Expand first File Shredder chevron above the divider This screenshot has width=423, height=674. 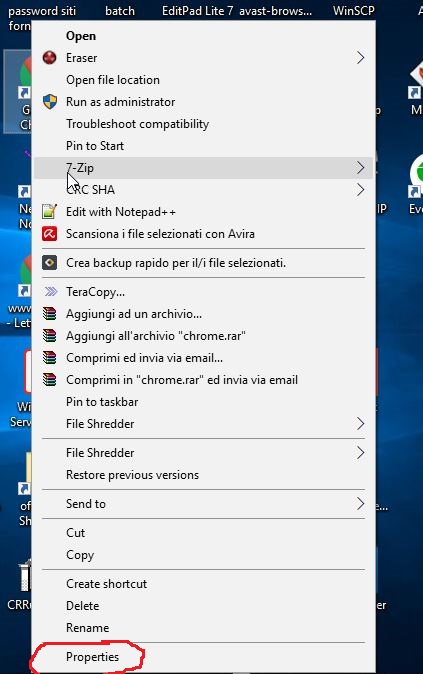[x=360, y=424]
